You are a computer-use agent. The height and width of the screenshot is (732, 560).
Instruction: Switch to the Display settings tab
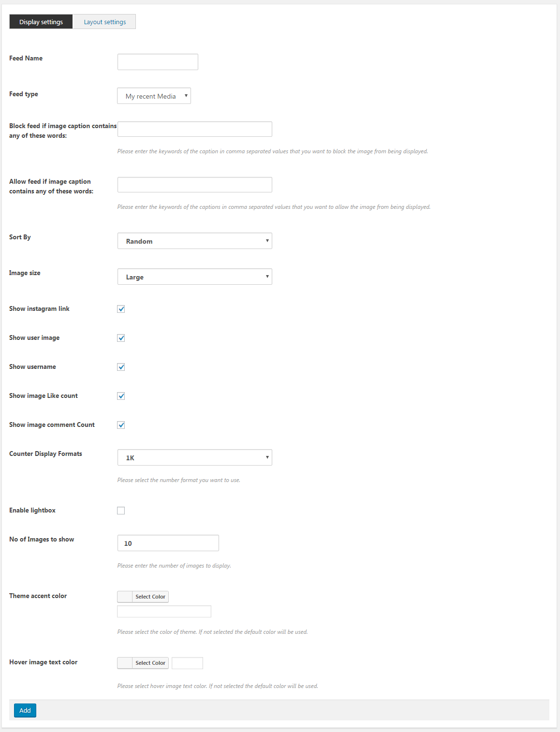[41, 22]
